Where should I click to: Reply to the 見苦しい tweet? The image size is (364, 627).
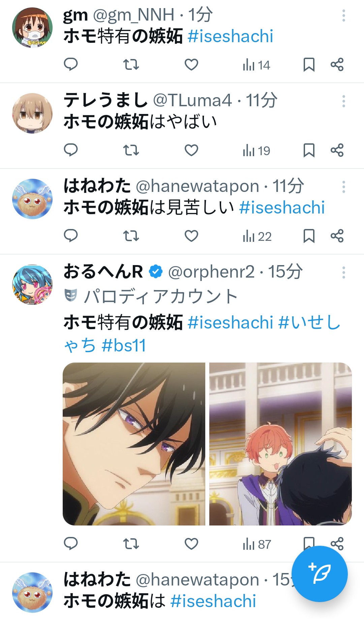pos(71,236)
